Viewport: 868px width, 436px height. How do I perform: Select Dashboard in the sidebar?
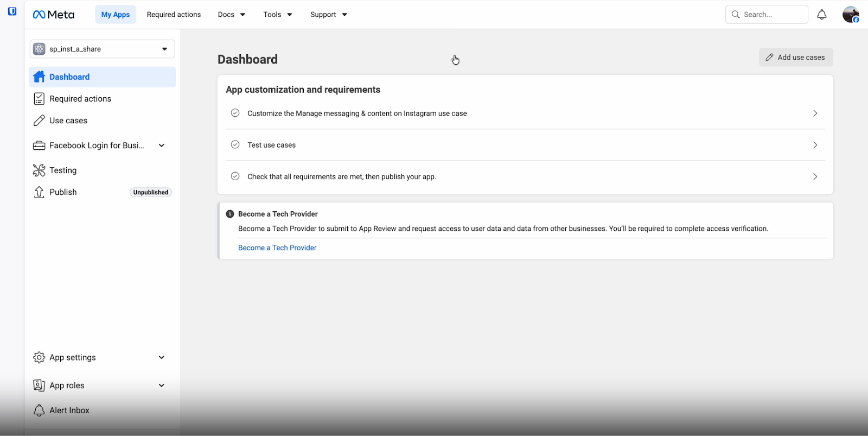[103, 77]
